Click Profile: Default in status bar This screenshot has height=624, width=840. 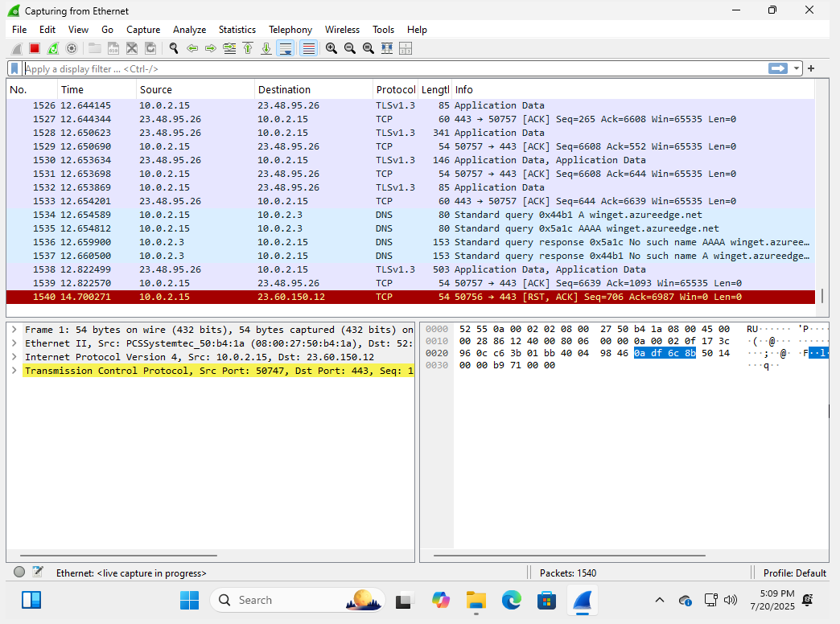click(x=794, y=573)
